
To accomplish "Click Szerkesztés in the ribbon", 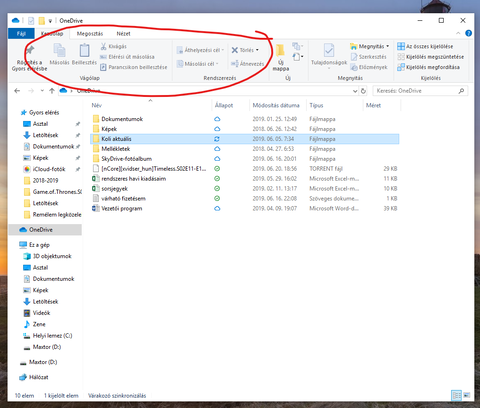I will [x=368, y=57].
